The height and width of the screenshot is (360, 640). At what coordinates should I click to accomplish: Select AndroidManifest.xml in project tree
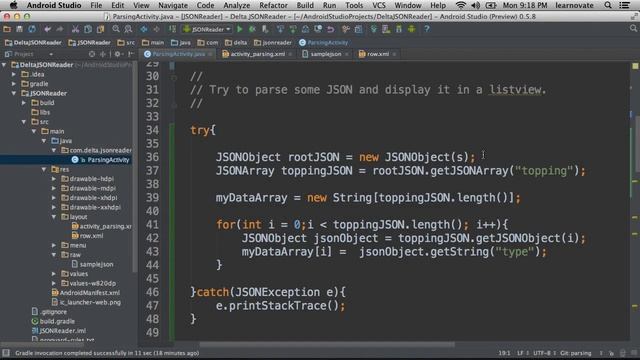click(x=86, y=293)
